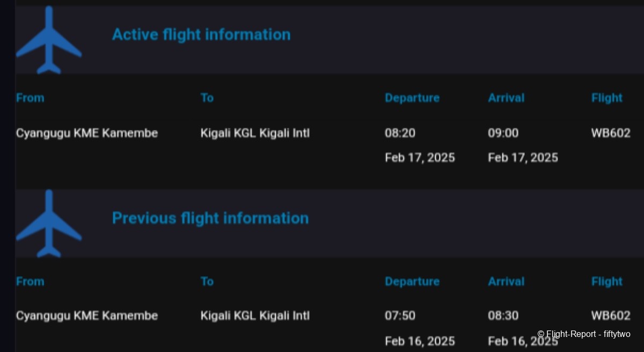The image size is (644, 352).
Task: Click the 07:50 previous departure time
Action: pos(400,316)
